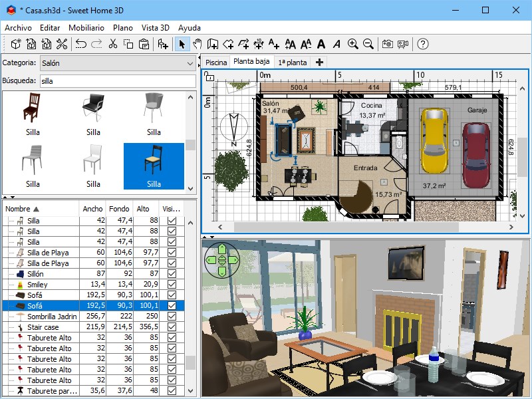Screen dimensions: 532x399
Task: Uncheck visibility for selected Sofá row
Action: tap(172, 306)
